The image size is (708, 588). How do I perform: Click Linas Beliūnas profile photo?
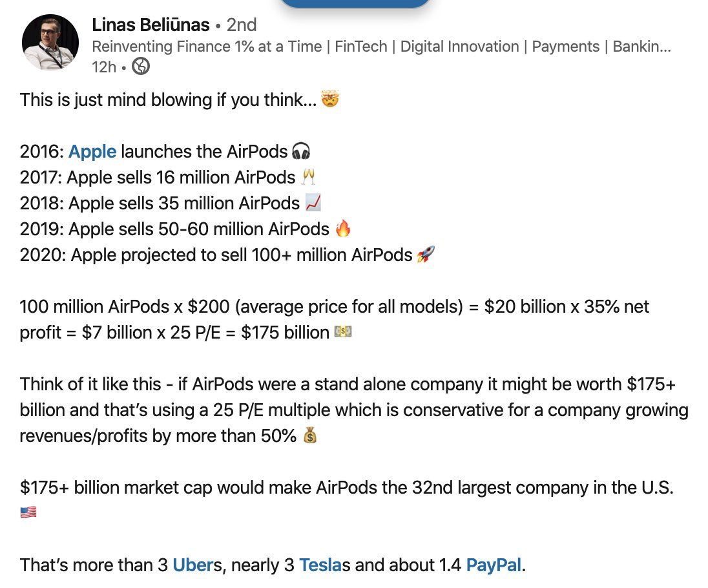point(50,42)
